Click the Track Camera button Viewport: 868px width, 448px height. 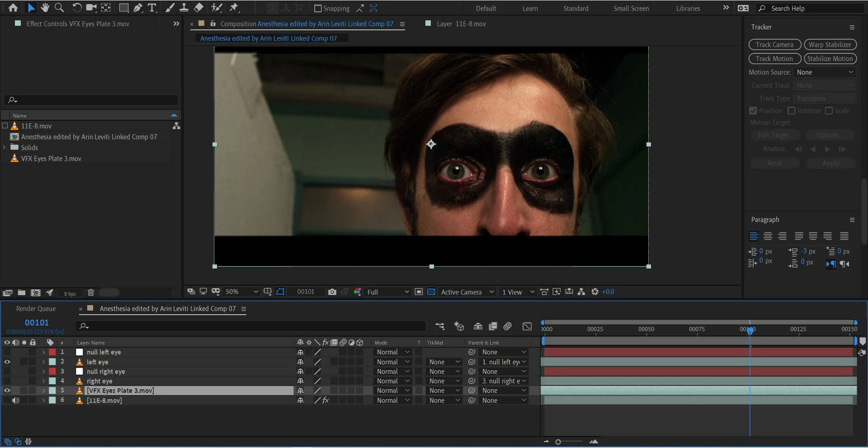774,45
